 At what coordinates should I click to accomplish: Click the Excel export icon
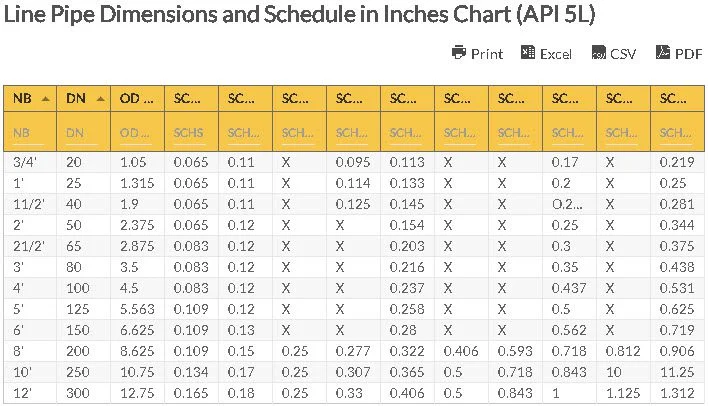(x=528, y=53)
